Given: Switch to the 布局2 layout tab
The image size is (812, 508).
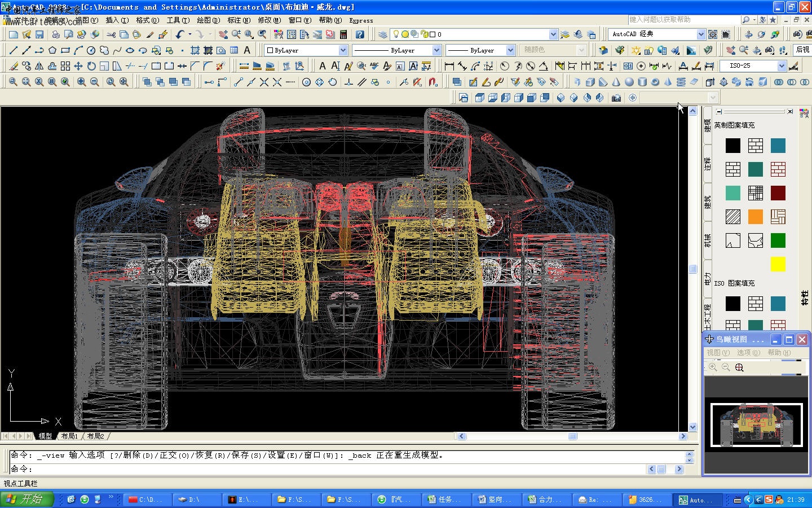Looking at the screenshot, I should tap(95, 436).
